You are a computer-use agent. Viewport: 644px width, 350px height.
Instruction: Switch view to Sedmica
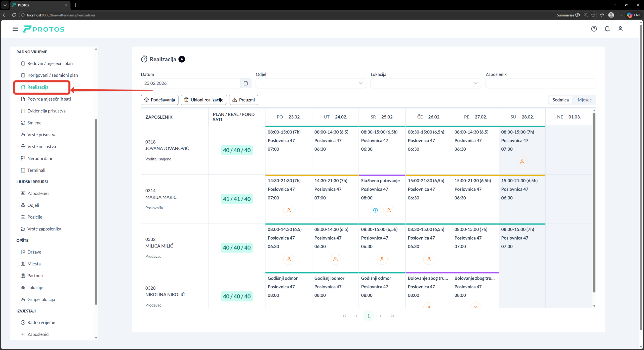[560, 100]
